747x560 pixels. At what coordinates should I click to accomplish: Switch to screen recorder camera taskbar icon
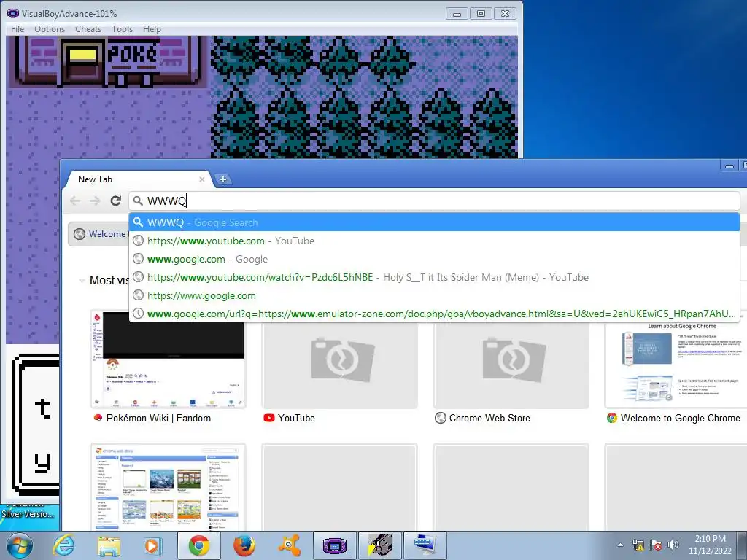tap(379, 545)
